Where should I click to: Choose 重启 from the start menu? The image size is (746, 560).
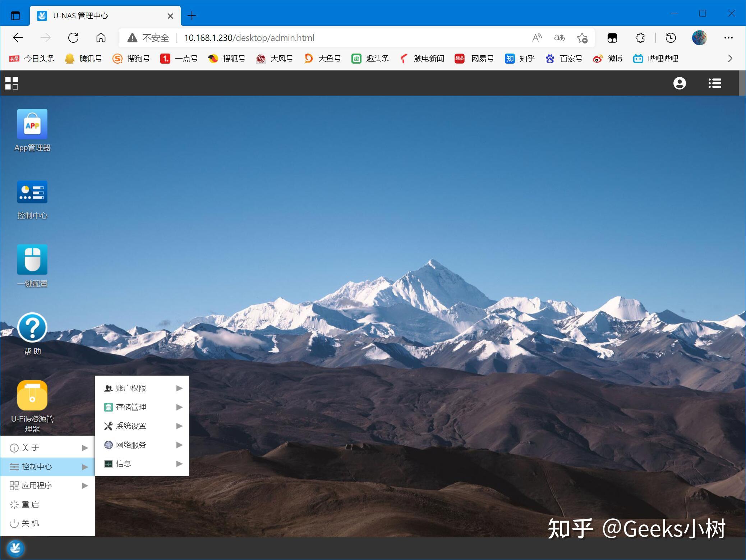tap(30, 505)
